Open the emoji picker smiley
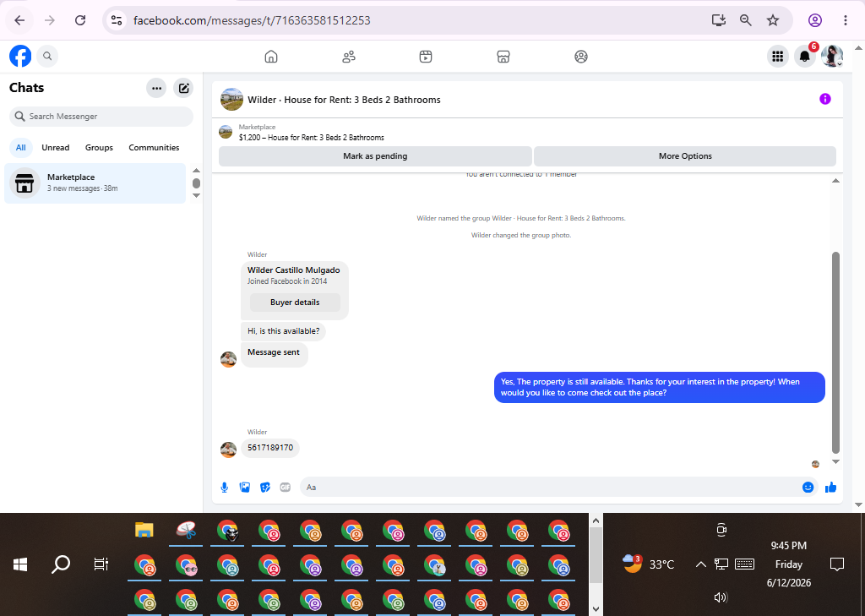Viewport: 865px width, 616px height. 808,488
